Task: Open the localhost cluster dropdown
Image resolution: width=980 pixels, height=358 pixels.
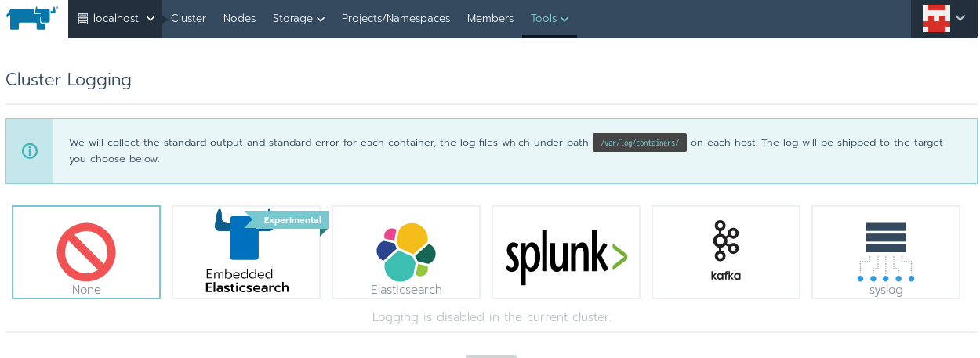Action: 115,19
